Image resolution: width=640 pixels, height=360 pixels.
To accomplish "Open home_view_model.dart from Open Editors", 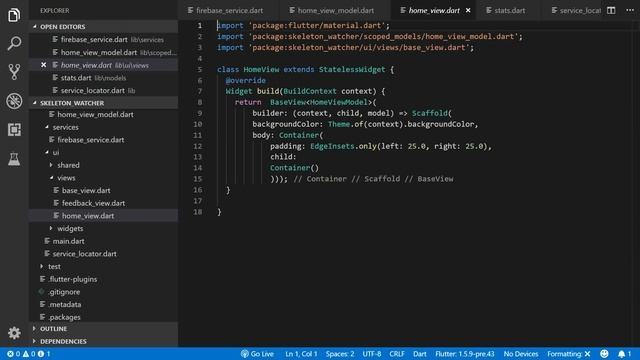I will click(x=104, y=52).
